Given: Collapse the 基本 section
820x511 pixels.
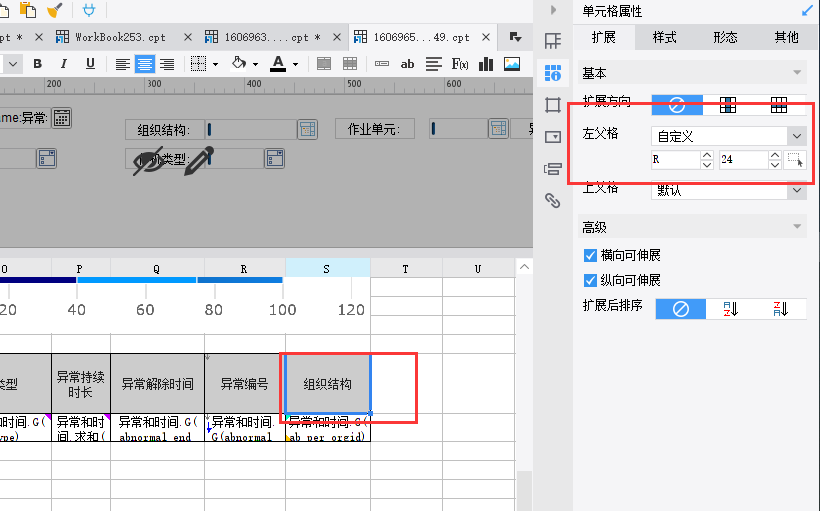Looking at the screenshot, I should pyautogui.click(x=797, y=73).
